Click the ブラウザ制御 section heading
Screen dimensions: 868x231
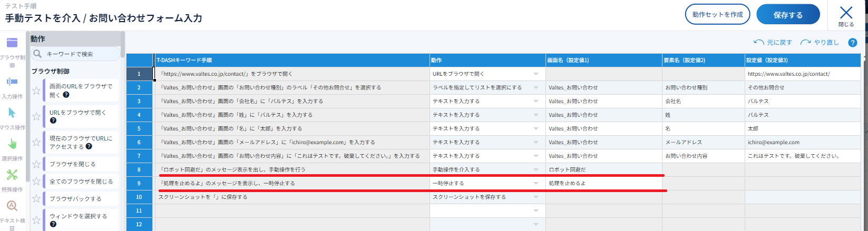coord(51,71)
